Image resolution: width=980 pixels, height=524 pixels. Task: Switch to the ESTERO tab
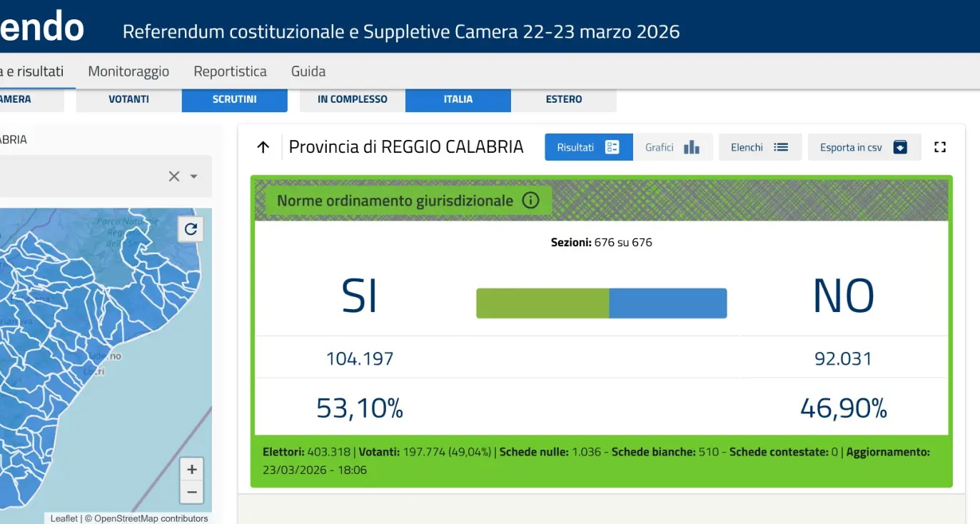pos(564,99)
